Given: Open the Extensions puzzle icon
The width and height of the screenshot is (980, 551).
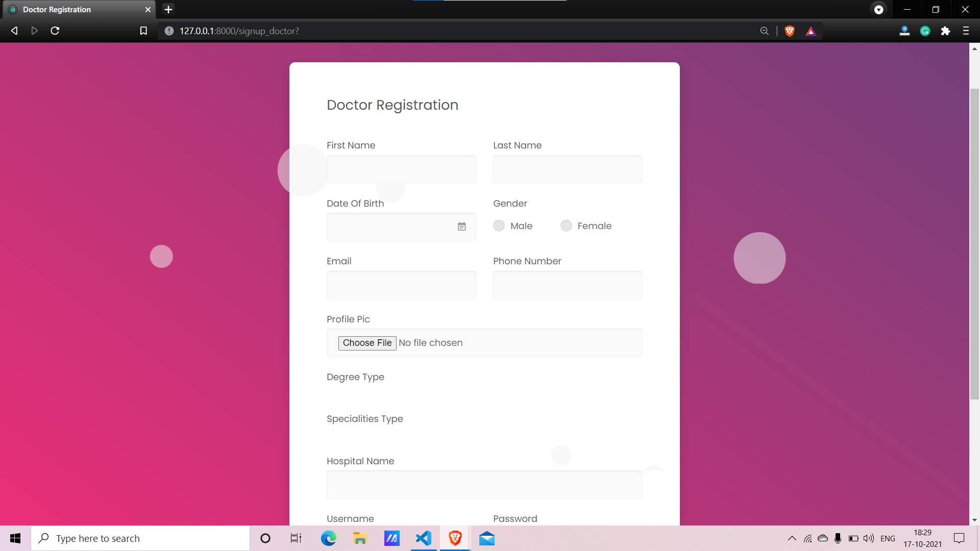Looking at the screenshot, I should [945, 31].
